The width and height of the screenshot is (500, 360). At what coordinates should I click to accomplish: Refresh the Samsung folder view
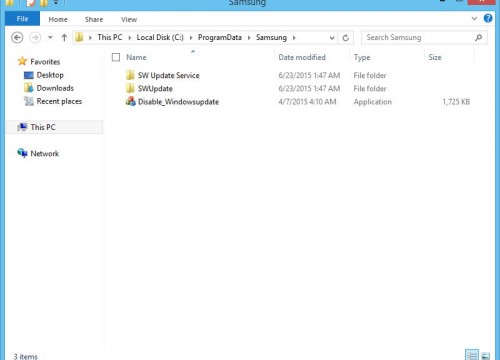click(x=346, y=38)
